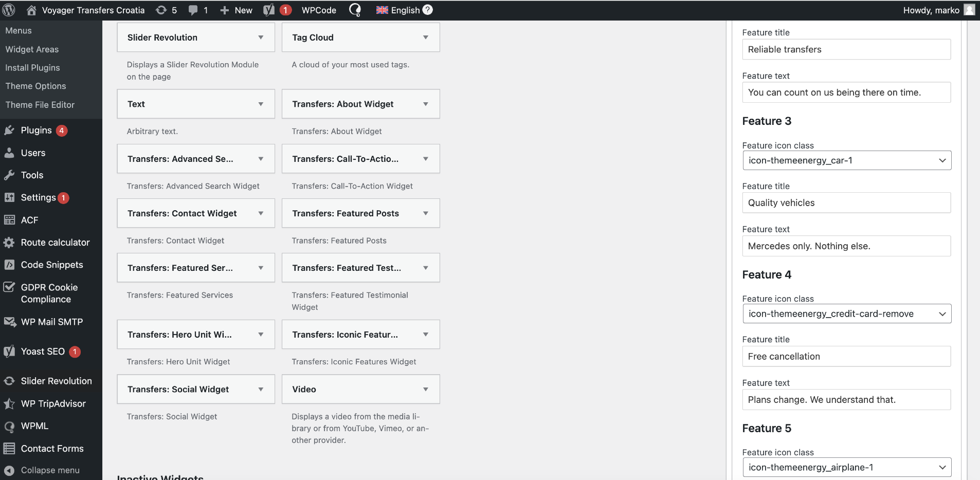This screenshot has height=480, width=980.
Task: Click the Collapse menu arrow icon
Action: pos(9,470)
